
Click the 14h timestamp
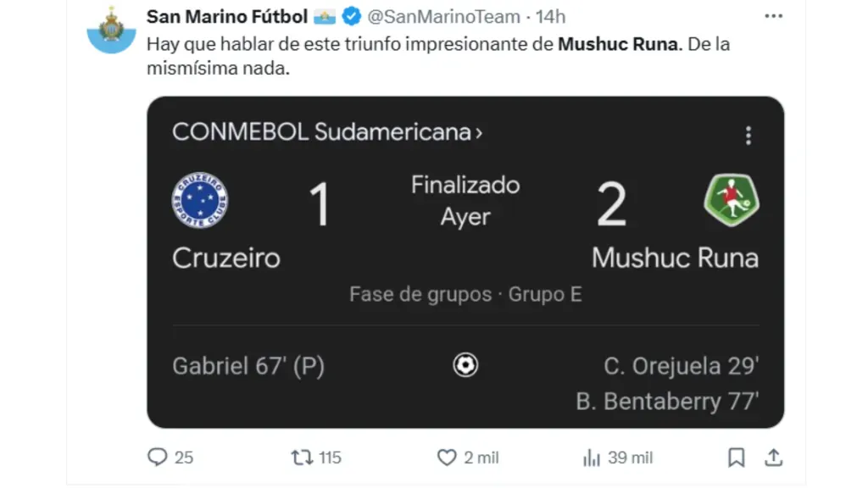point(551,17)
